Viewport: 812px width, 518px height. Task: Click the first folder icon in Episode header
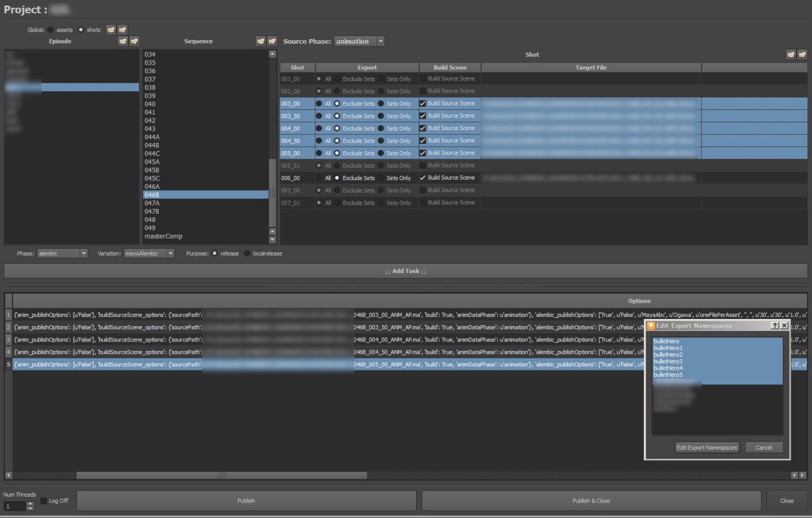[123, 41]
